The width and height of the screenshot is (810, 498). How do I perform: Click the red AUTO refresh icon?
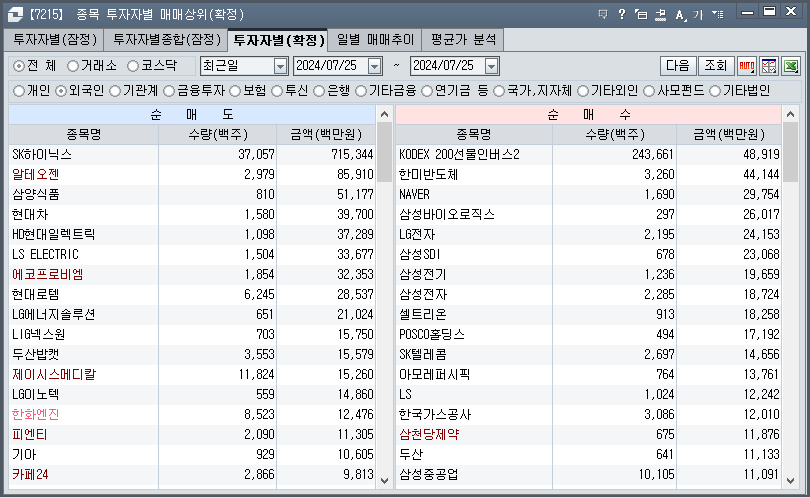(747, 66)
